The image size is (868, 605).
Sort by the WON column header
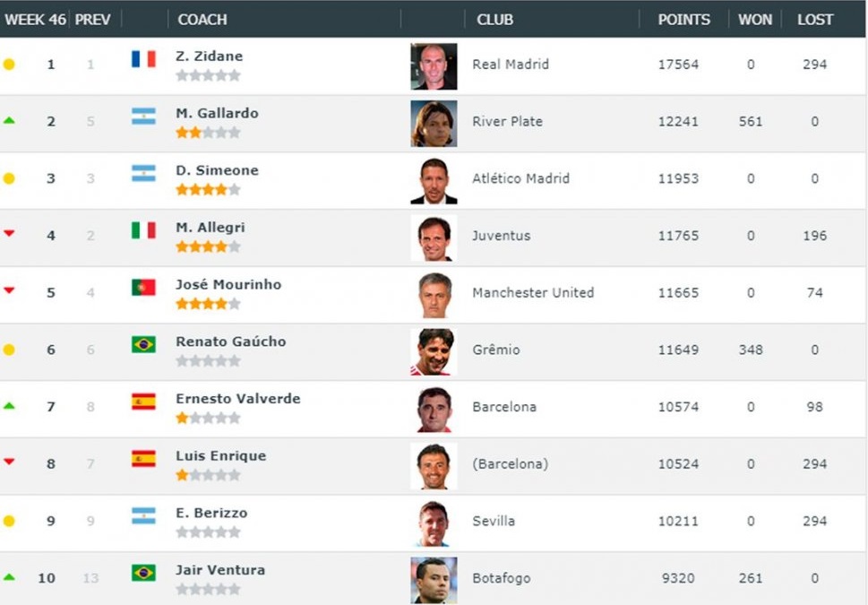click(x=755, y=20)
